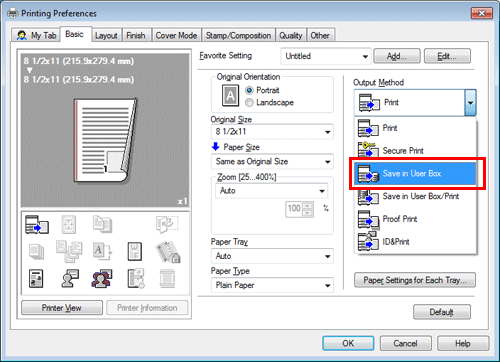Open the Favorite Setting Untitled dropdown
The width and height of the screenshot is (500, 362).
(326, 56)
